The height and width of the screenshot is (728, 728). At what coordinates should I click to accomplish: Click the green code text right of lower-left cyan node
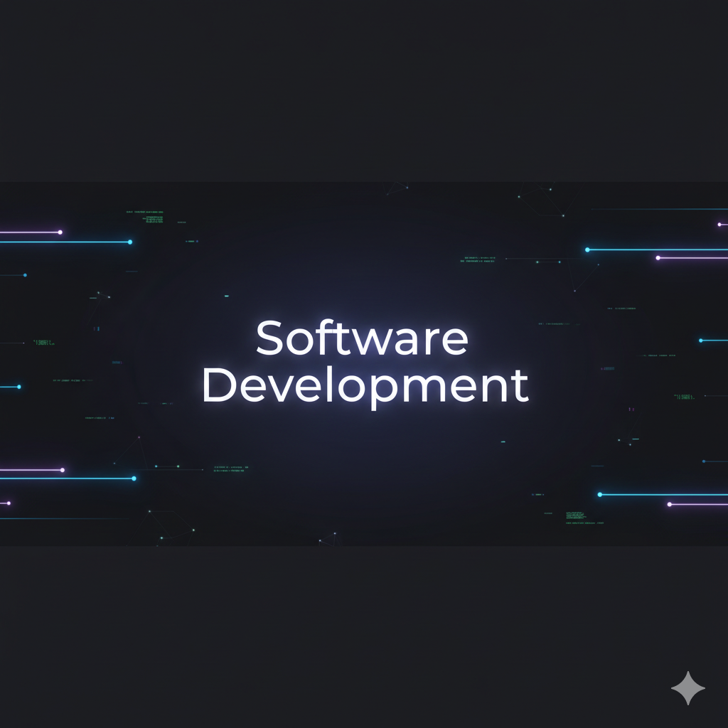click(231, 469)
